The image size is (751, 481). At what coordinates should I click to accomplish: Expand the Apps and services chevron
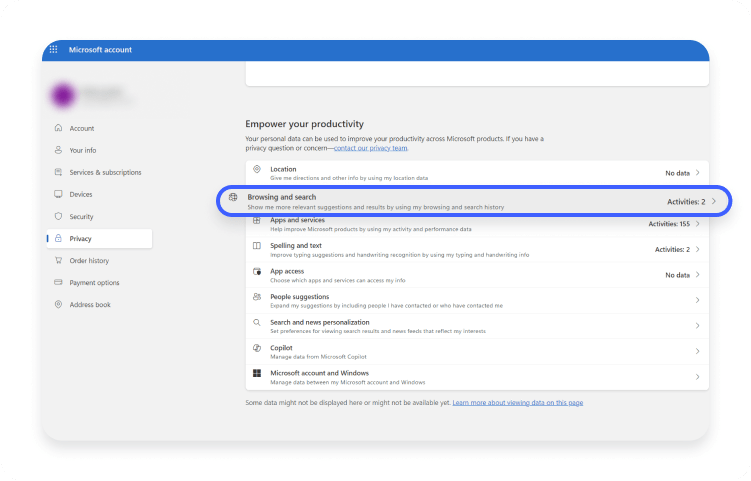[697, 224]
